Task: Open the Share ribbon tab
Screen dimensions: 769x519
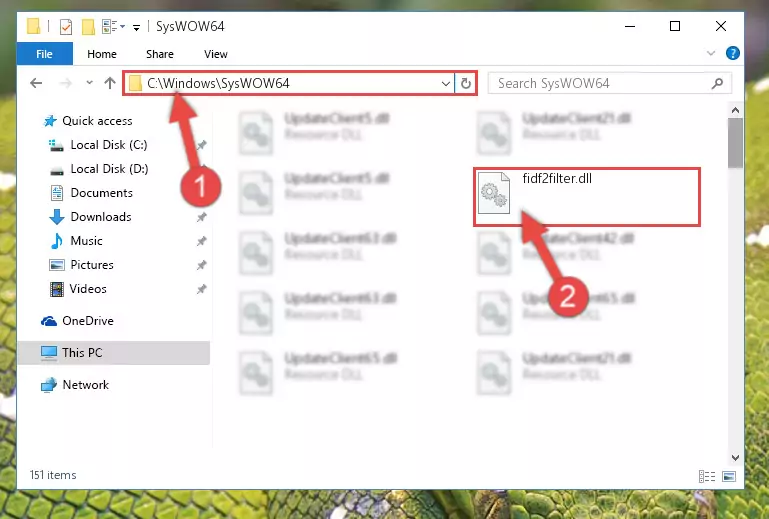Action: click(x=160, y=54)
